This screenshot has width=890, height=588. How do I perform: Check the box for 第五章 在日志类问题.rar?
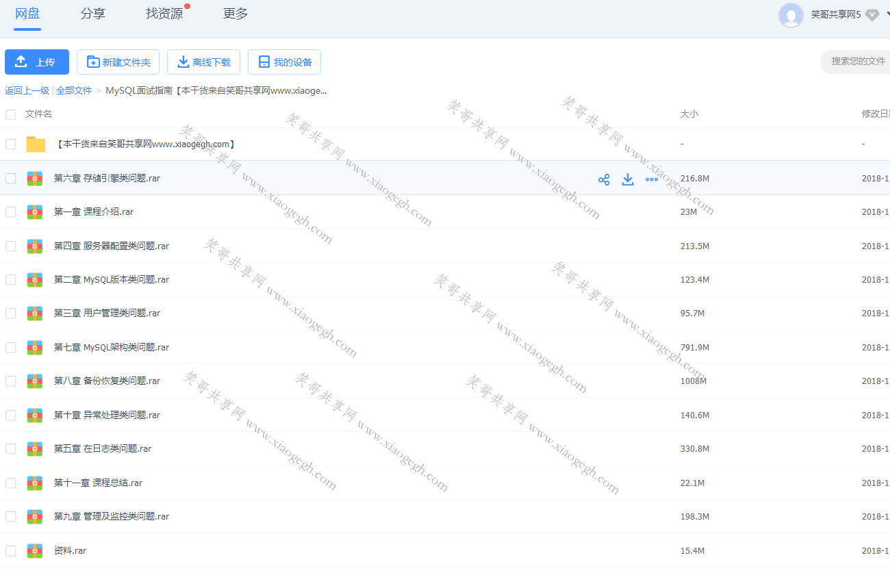click(10, 449)
